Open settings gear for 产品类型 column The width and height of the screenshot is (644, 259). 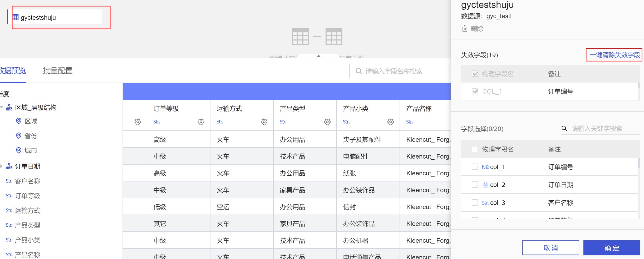click(327, 122)
